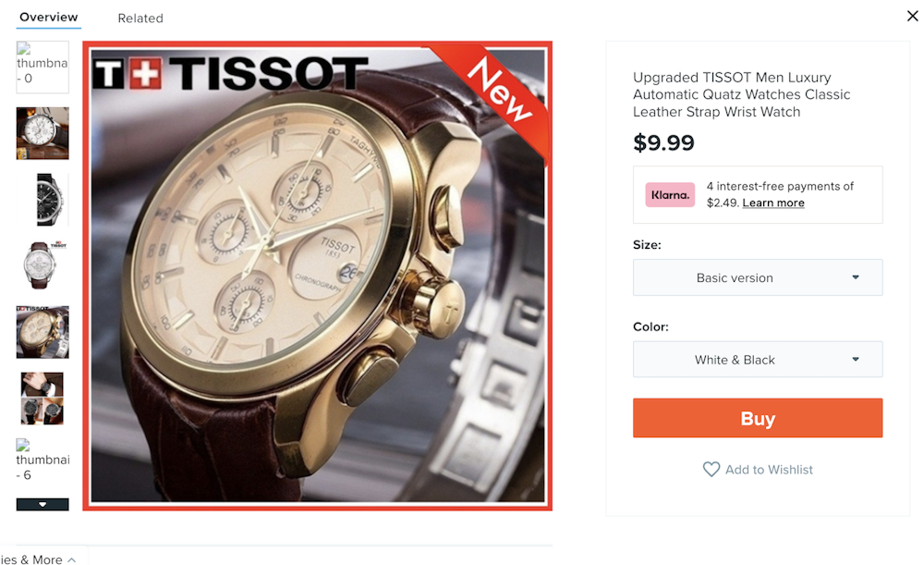Click the broken thumbnail - 0 image
This screenshot has height=565, width=924.
tap(43, 68)
